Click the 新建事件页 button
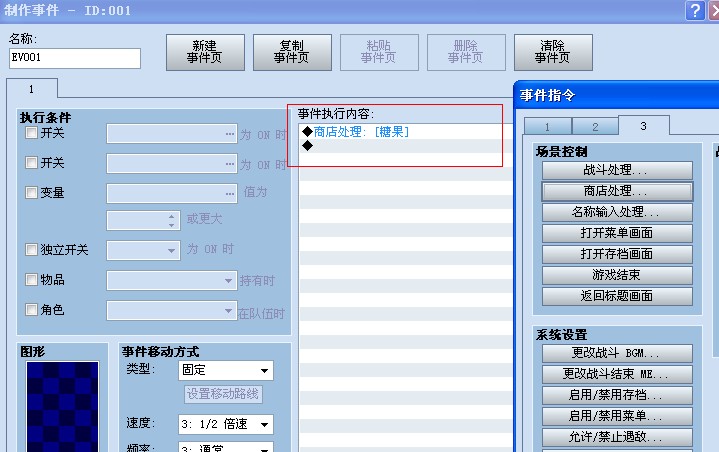This screenshot has height=452, width=719. click(205, 52)
